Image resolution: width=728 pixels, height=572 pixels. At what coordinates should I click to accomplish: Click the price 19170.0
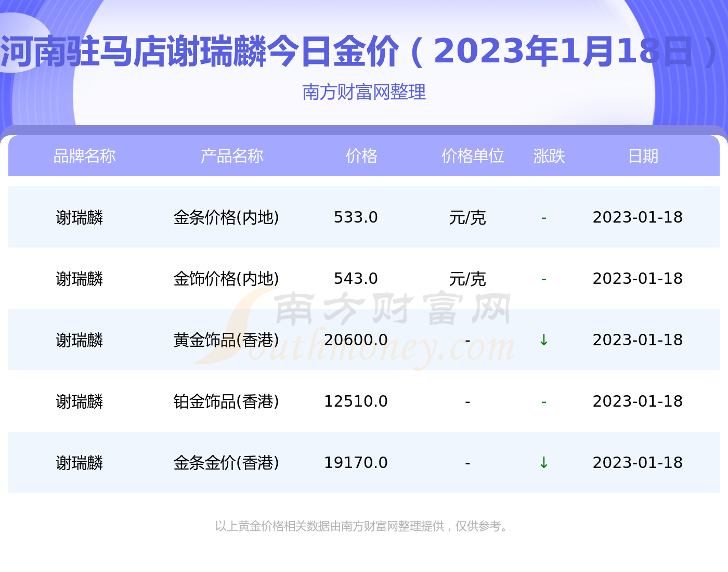tap(356, 463)
